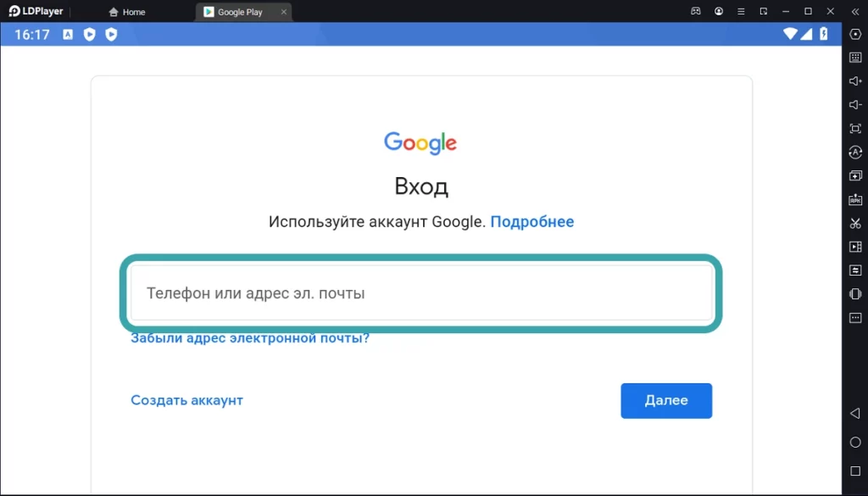The width and height of the screenshot is (868, 496).
Task: Open multi-instance sync icon in sidebar
Action: tap(855, 176)
